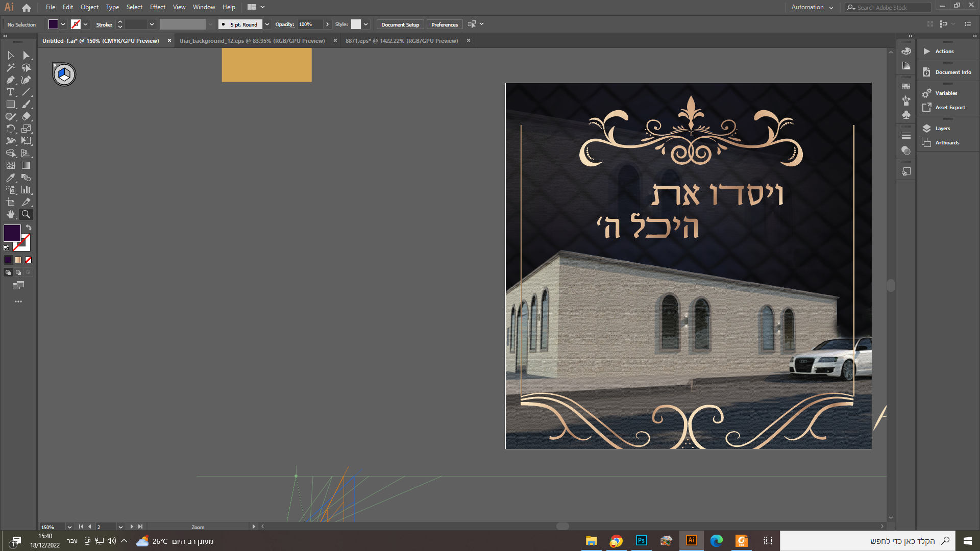Swap fill and stroke colors

click(29, 228)
